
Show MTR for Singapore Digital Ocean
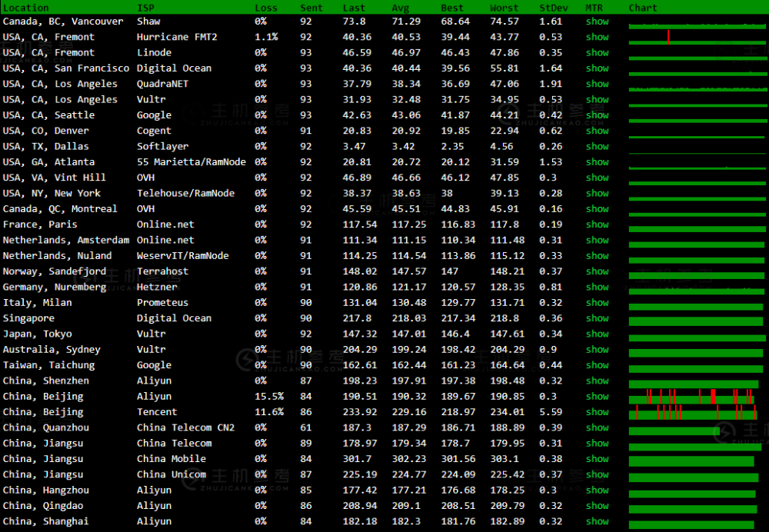597,318
